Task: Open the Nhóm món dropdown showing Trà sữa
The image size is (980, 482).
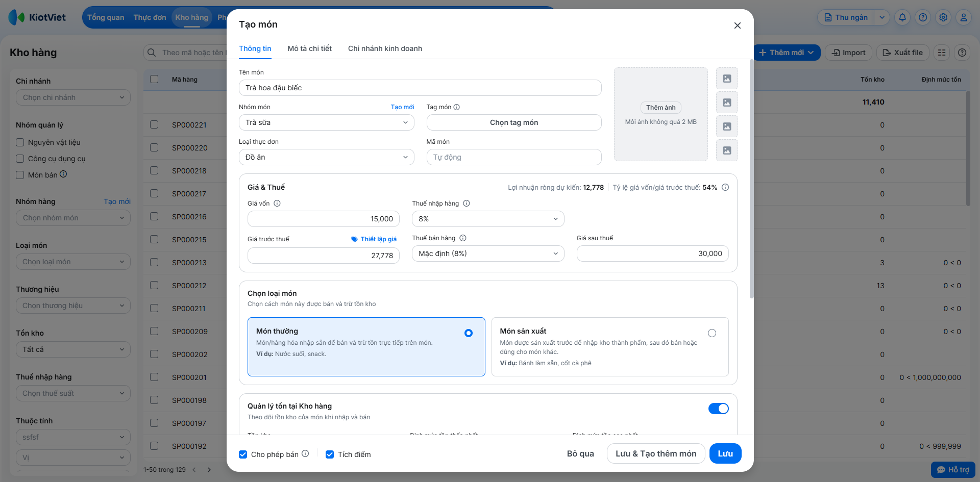Action: tap(326, 122)
